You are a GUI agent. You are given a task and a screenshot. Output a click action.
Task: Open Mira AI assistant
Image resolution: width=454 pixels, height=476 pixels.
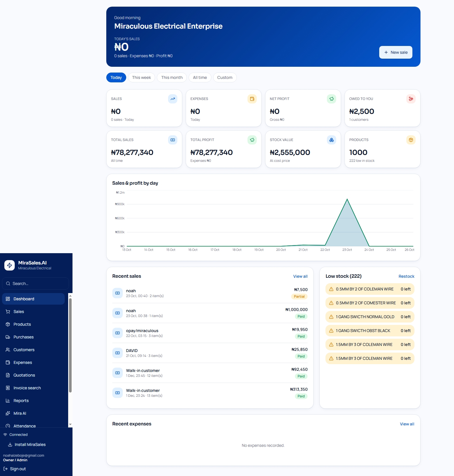pos(33,413)
